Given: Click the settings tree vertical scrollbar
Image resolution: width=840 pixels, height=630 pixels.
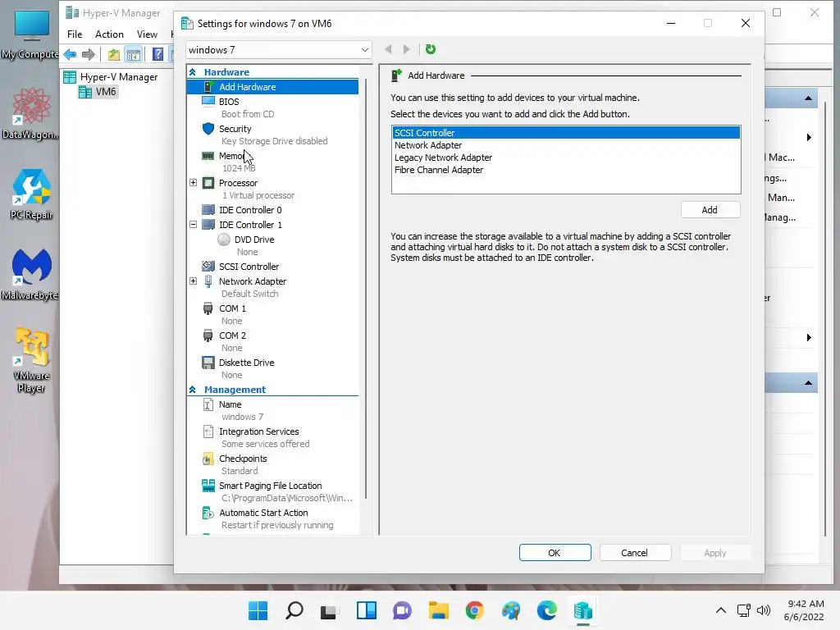Looking at the screenshot, I should [366, 290].
